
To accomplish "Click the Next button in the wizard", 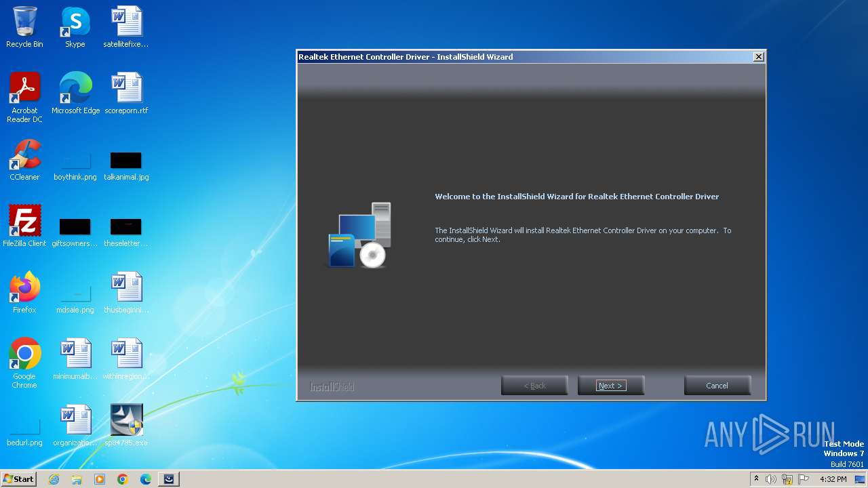I will pos(610,386).
